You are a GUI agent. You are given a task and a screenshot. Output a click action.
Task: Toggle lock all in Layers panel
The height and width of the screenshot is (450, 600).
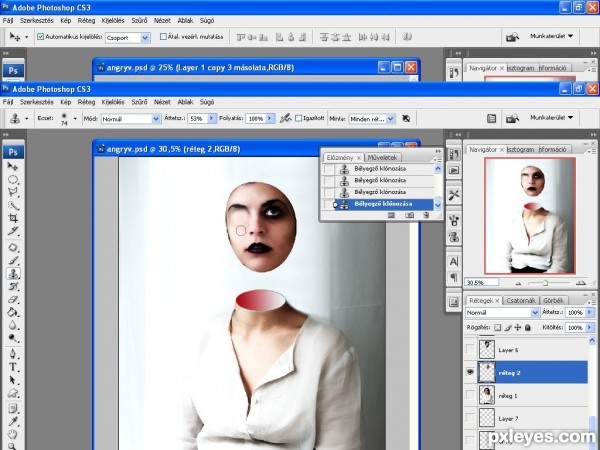click(528, 328)
